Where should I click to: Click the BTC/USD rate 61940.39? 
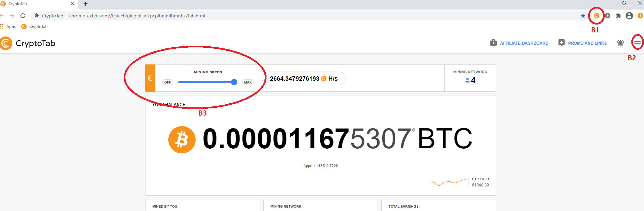pos(480,185)
